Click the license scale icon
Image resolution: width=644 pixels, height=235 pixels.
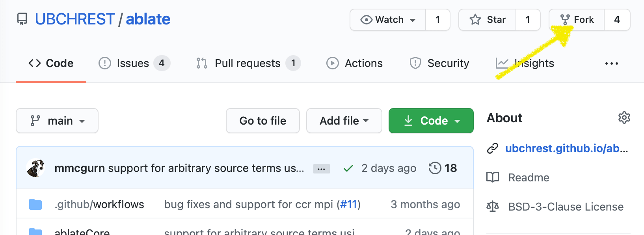tap(493, 207)
